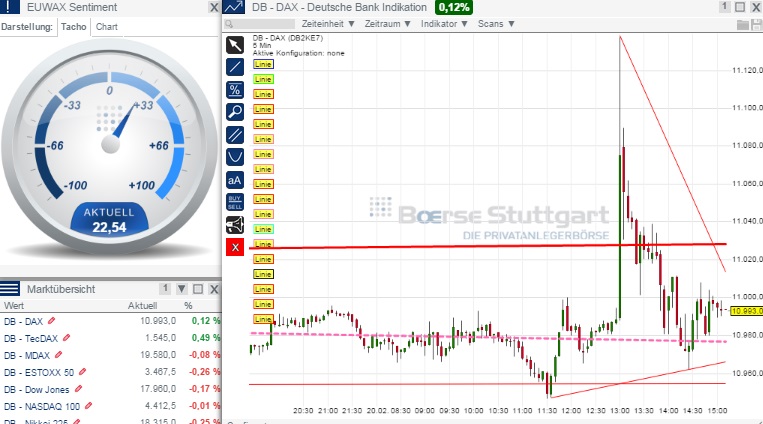The image size is (763, 424).
Task: Select the arrow pointer tool in chart toolbar
Action: pyautogui.click(x=235, y=45)
